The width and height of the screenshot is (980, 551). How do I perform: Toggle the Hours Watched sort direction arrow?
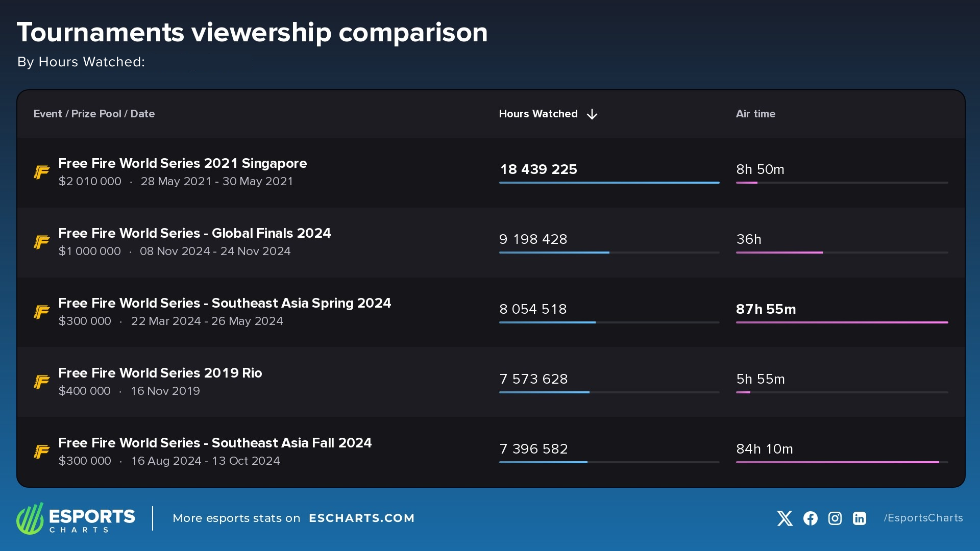tap(592, 114)
